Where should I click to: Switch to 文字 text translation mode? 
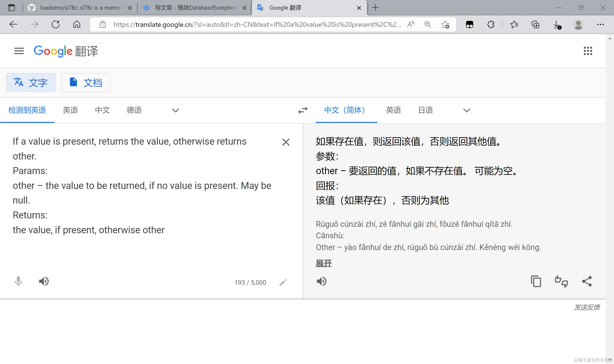[x=31, y=83]
